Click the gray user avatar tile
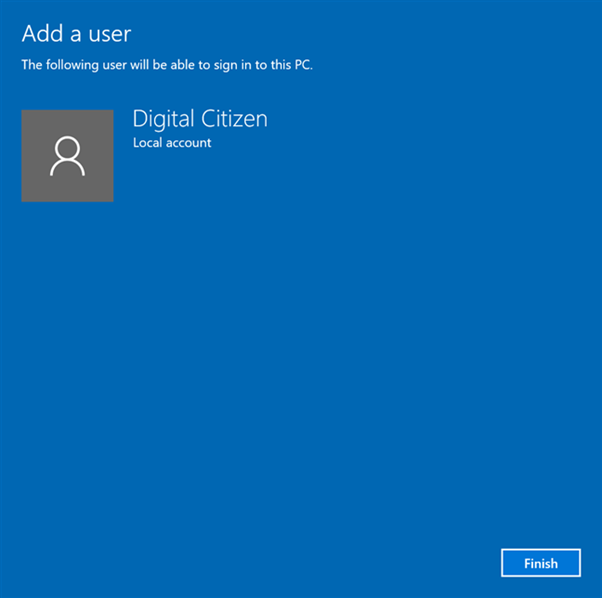Screen dimensions: 602x598 pyautogui.click(x=67, y=156)
